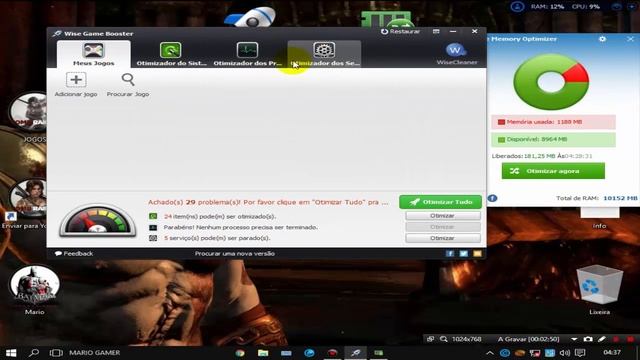
Task: Click the taskbar clock showing 04:37
Action: click(612, 353)
